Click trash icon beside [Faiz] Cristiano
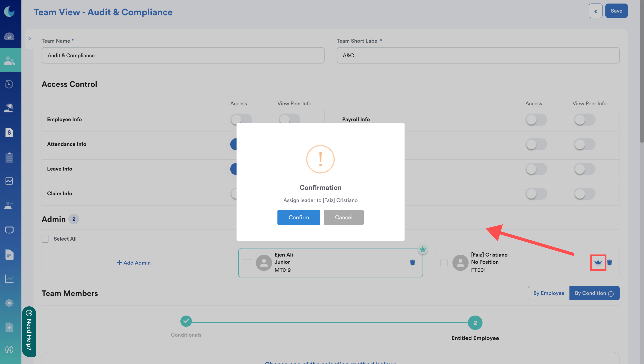The width and height of the screenshot is (644, 364). click(610, 262)
